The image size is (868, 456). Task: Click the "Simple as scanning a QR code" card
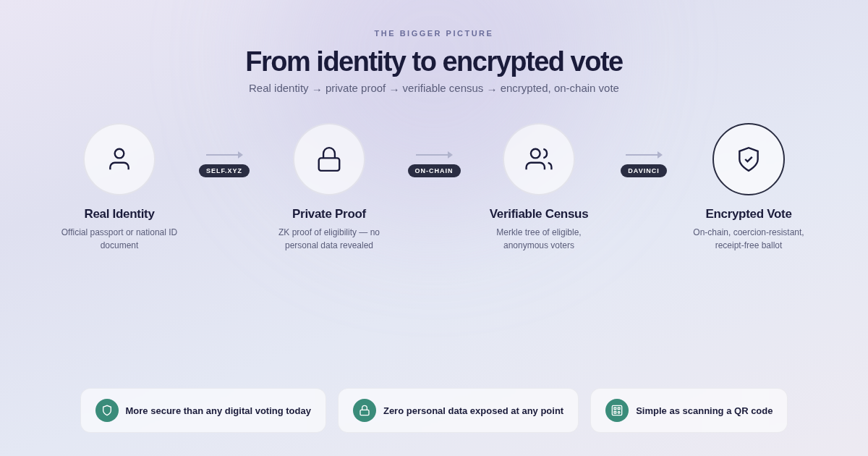point(689,410)
